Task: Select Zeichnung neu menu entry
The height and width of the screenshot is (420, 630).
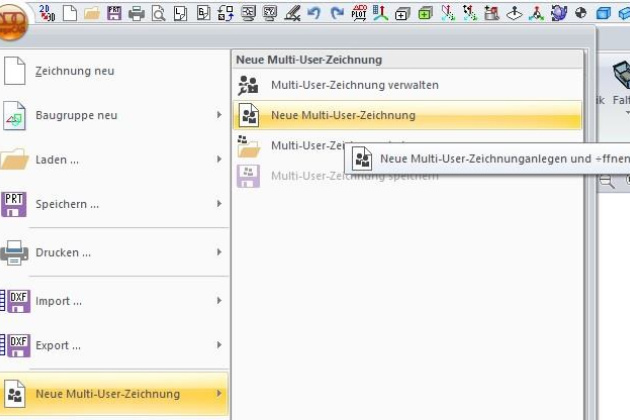Action: [x=74, y=72]
